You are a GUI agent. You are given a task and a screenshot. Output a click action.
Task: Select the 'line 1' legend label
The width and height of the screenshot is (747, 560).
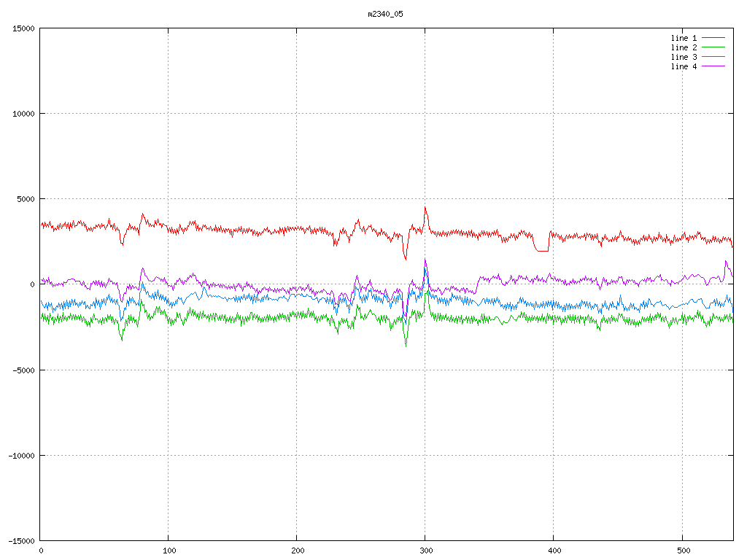(x=684, y=38)
